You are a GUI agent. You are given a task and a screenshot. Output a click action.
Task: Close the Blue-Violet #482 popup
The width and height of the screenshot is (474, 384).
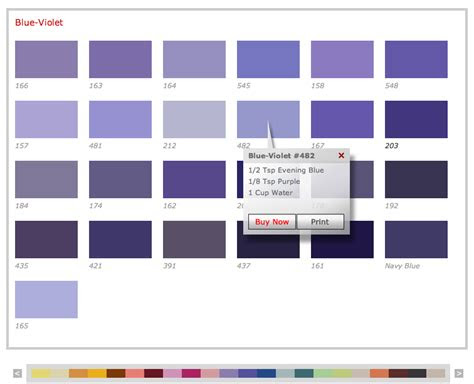pos(341,155)
